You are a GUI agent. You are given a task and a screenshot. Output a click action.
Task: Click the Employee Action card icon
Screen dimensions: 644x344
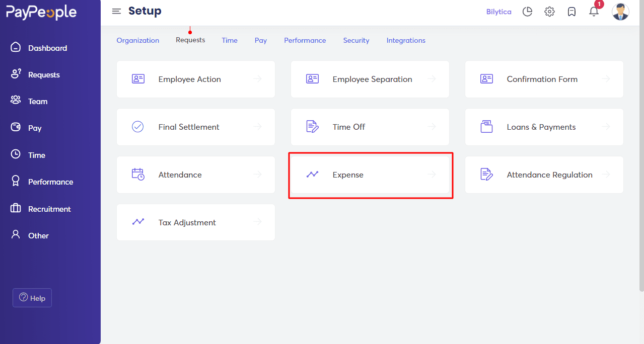click(x=138, y=79)
